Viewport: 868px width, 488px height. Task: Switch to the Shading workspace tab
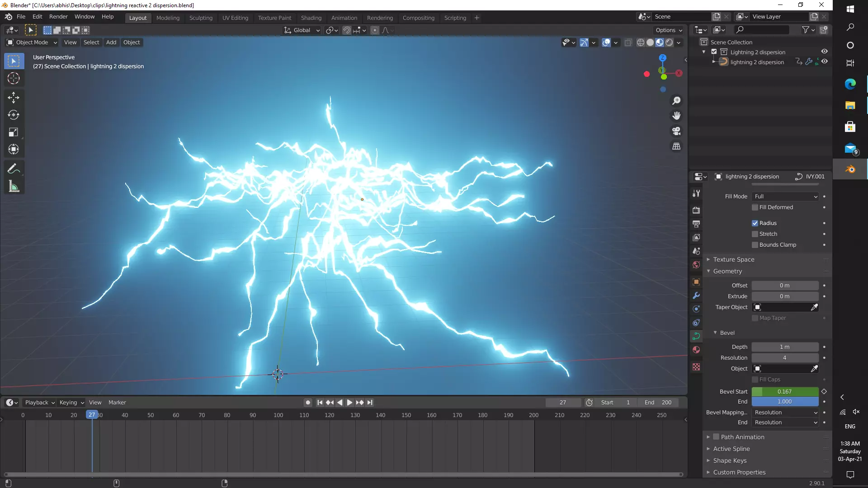pos(311,18)
